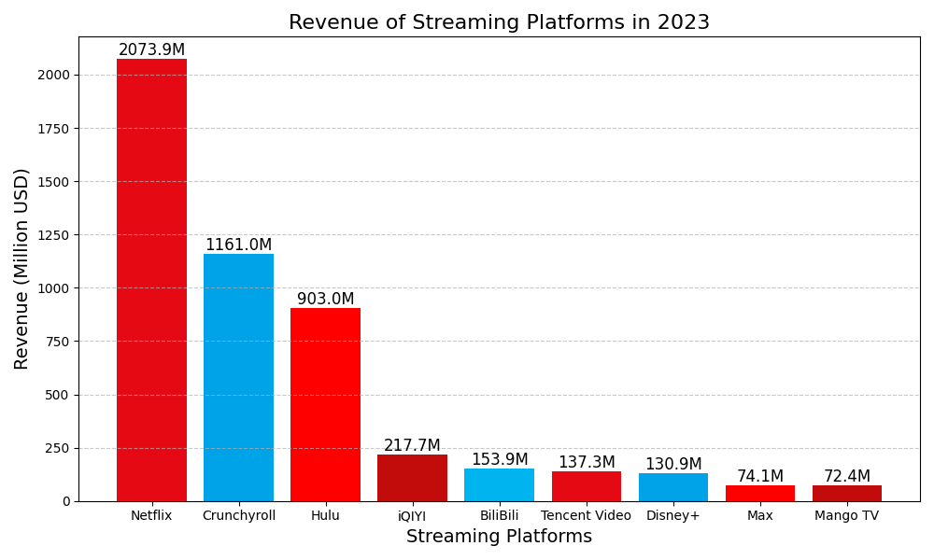Click the 1750 y-axis tick label
934x560 pixels.
click(54, 129)
